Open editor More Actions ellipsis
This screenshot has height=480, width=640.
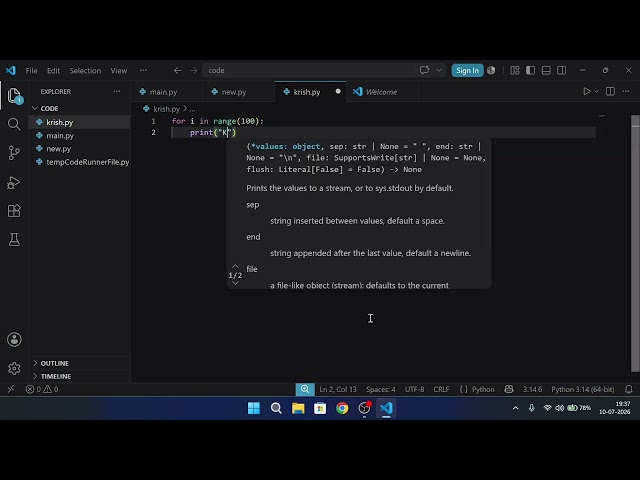(x=626, y=91)
